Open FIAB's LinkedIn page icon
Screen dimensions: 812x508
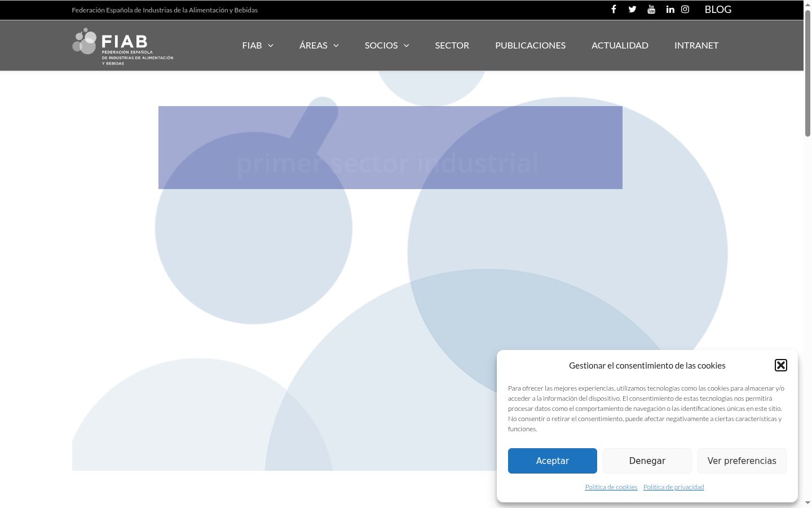click(670, 9)
